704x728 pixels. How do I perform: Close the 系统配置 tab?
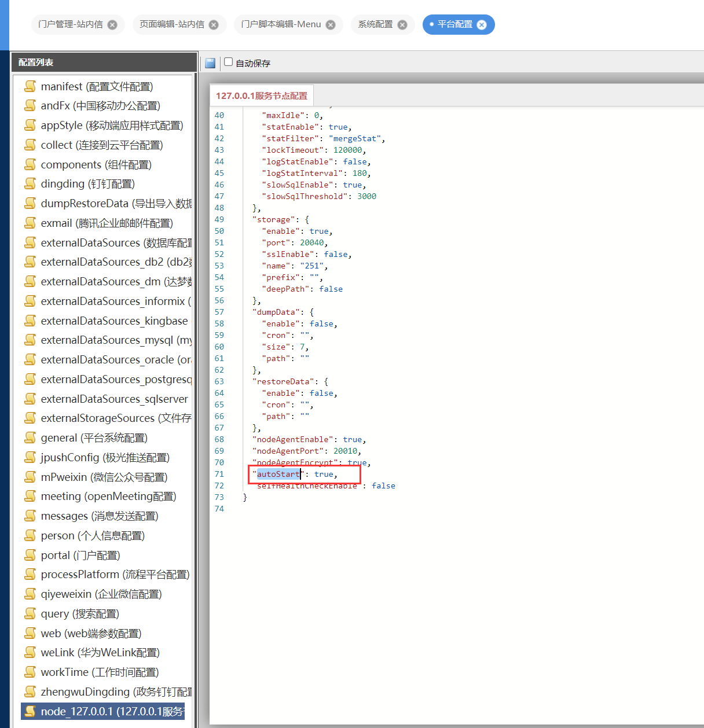click(402, 25)
